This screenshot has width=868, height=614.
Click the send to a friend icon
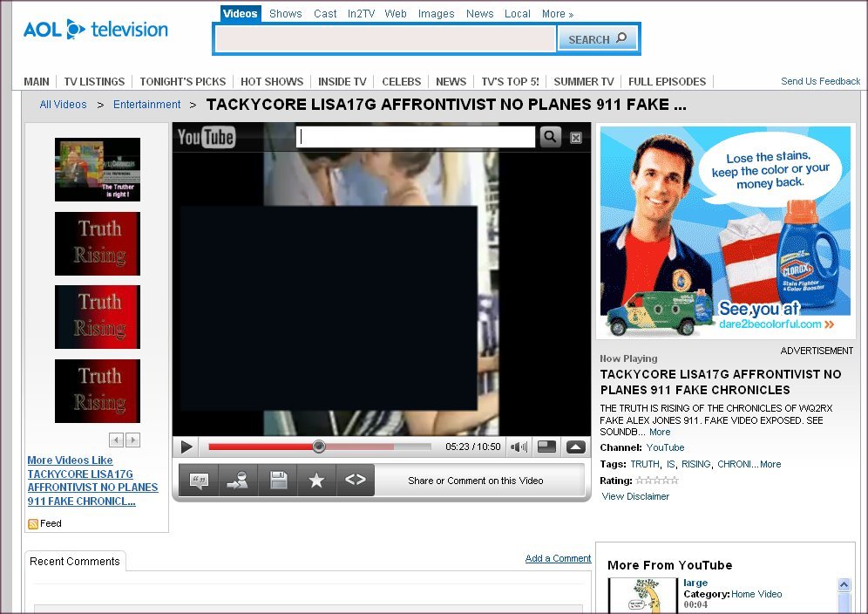pyautogui.click(x=238, y=481)
